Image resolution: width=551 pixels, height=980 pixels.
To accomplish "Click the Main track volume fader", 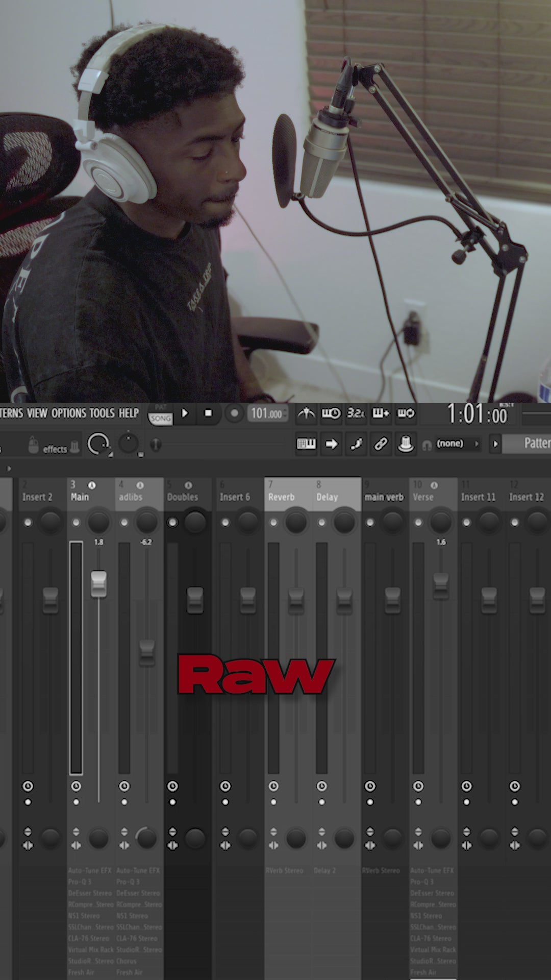I will point(98,584).
